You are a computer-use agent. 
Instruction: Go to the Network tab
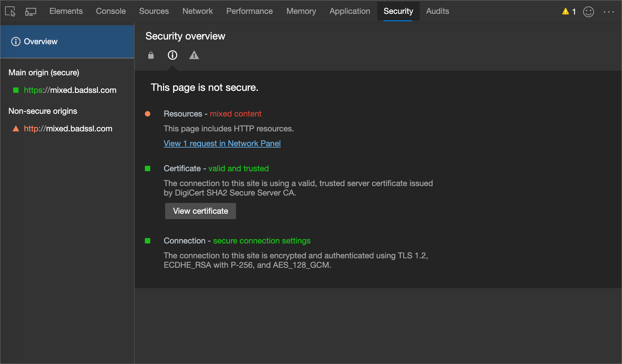pos(198,11)
